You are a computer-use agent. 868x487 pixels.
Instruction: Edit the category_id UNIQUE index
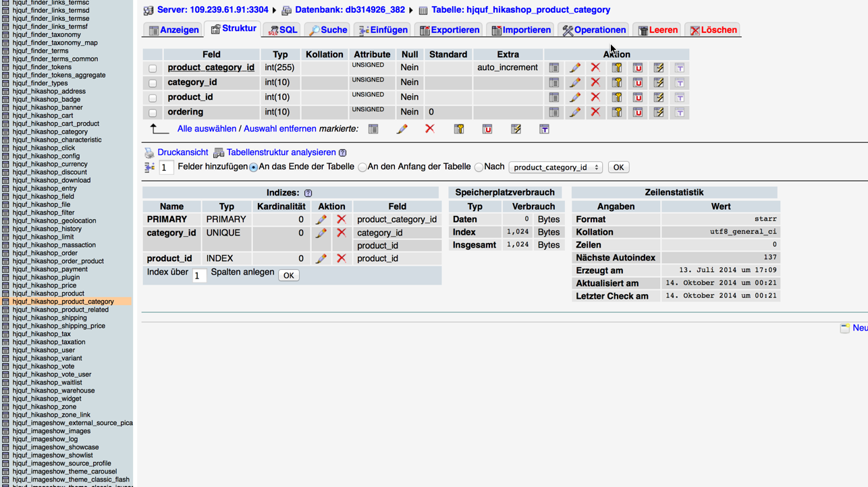click(x=321, y=233)
